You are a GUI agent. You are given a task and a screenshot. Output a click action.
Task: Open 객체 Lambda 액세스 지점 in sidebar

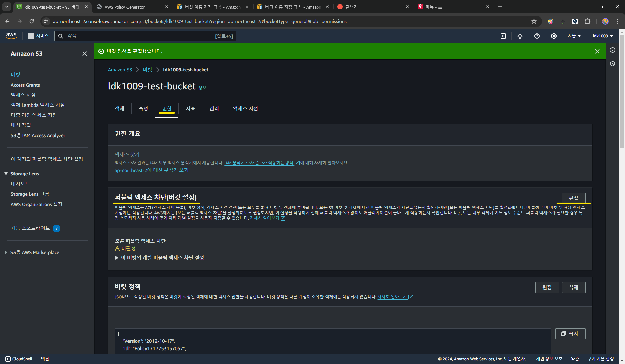[x=38, y=105]
